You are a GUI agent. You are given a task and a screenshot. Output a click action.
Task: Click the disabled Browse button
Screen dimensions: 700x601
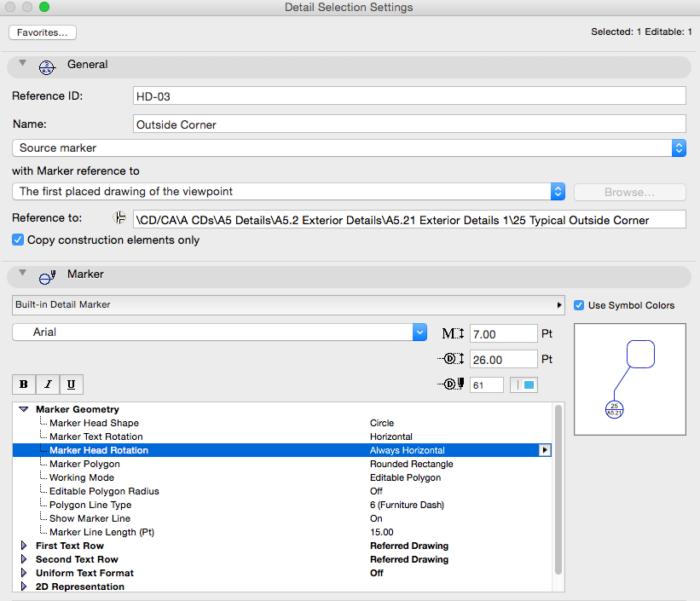tap(630, 192)
